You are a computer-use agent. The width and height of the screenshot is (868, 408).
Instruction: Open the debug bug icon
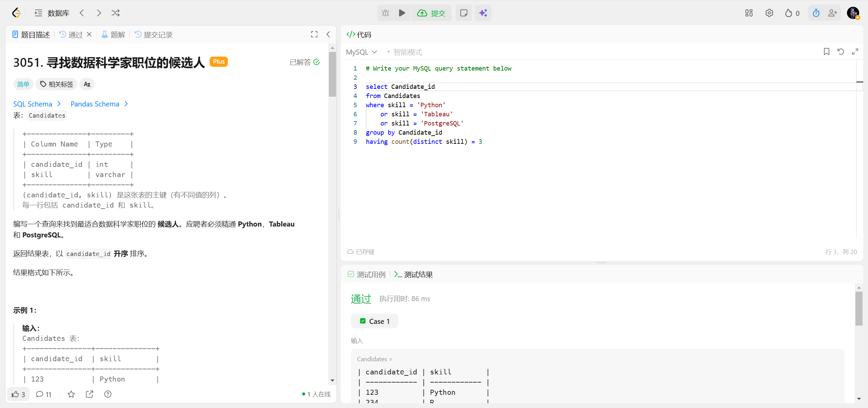click(x=386, y=13)
